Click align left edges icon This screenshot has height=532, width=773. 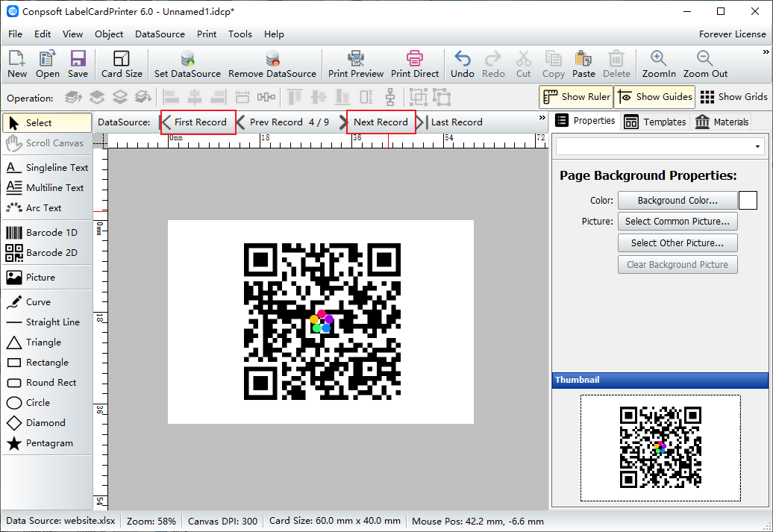pyautogui.click(x=171, y=97)
